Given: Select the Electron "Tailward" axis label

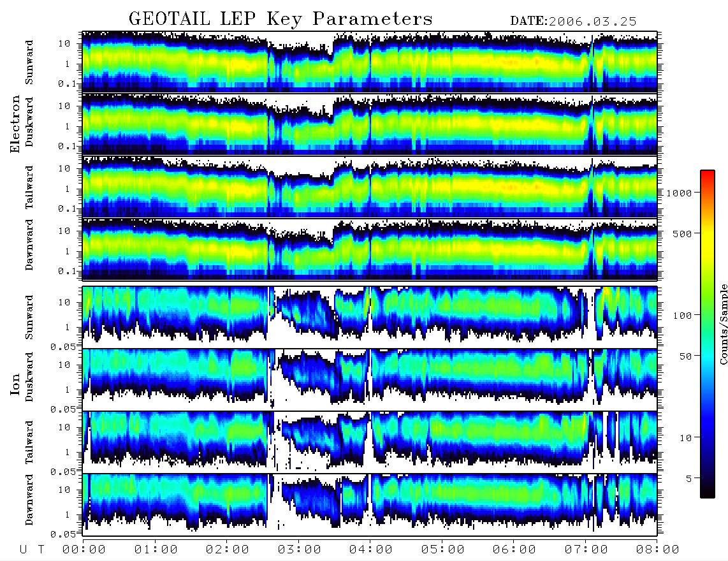Looking at the screenshot, I should tap(29, 187).
